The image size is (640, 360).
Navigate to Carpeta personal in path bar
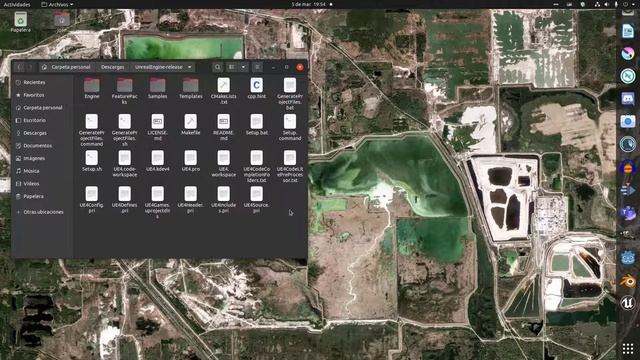(66, 67)
